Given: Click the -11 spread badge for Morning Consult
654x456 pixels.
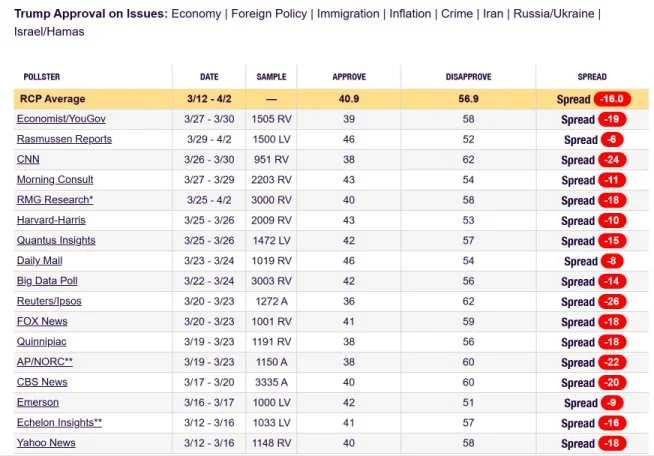Looking at the screenshot, I should click(612, 180).
